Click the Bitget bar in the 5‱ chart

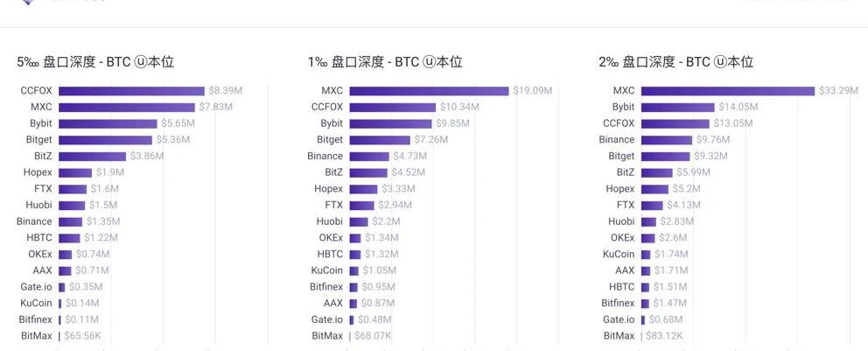tap(105, 140)
